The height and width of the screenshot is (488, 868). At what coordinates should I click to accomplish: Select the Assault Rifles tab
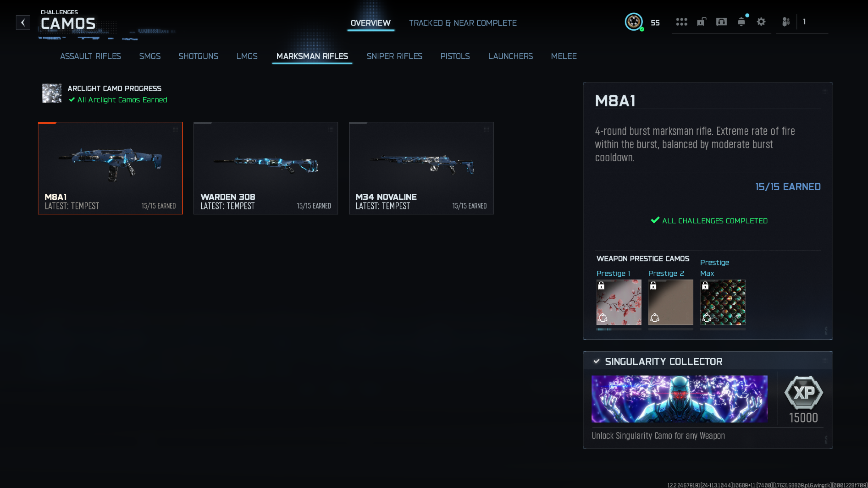click(x=90, y=56)
